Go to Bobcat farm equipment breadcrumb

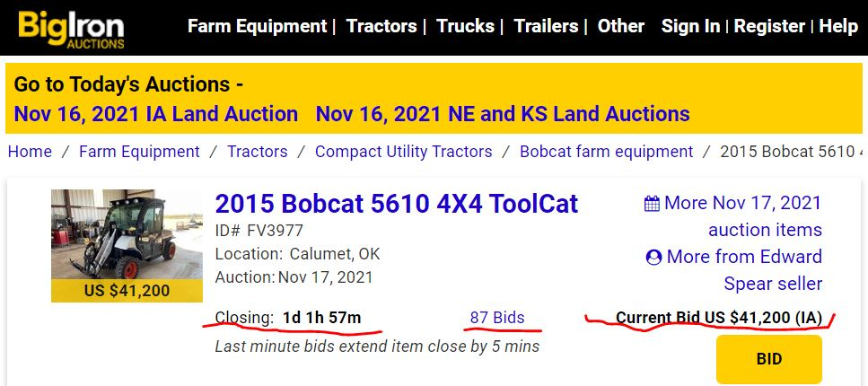click(x=606, y=152)
